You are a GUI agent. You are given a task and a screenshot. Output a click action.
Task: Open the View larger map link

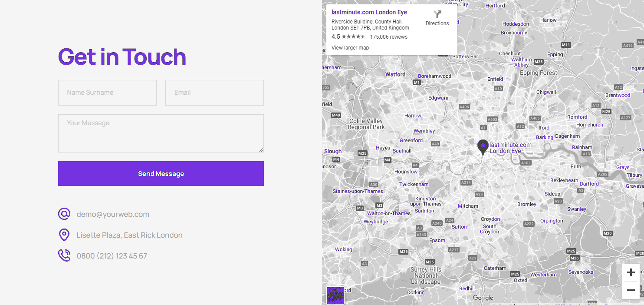(350, 48)
